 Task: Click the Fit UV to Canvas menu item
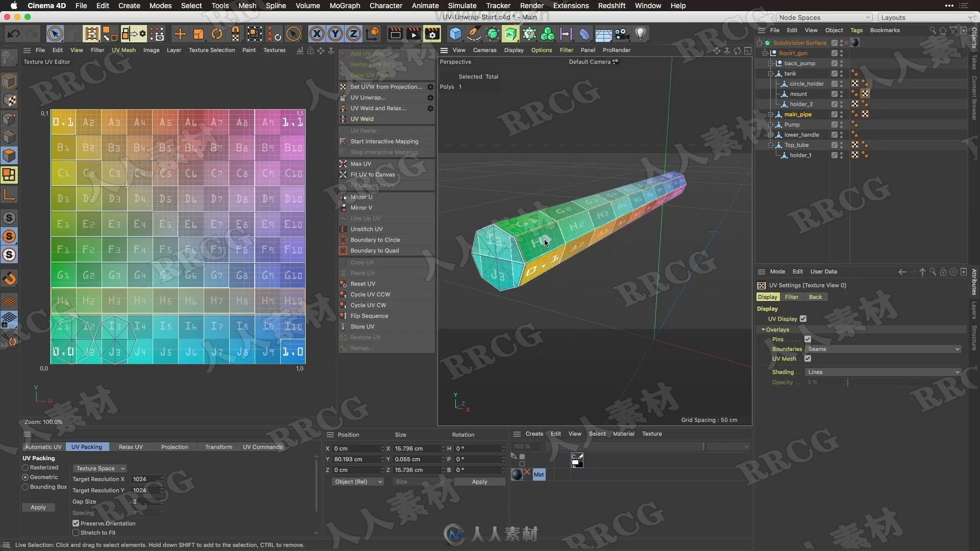[x=372, y=174]
